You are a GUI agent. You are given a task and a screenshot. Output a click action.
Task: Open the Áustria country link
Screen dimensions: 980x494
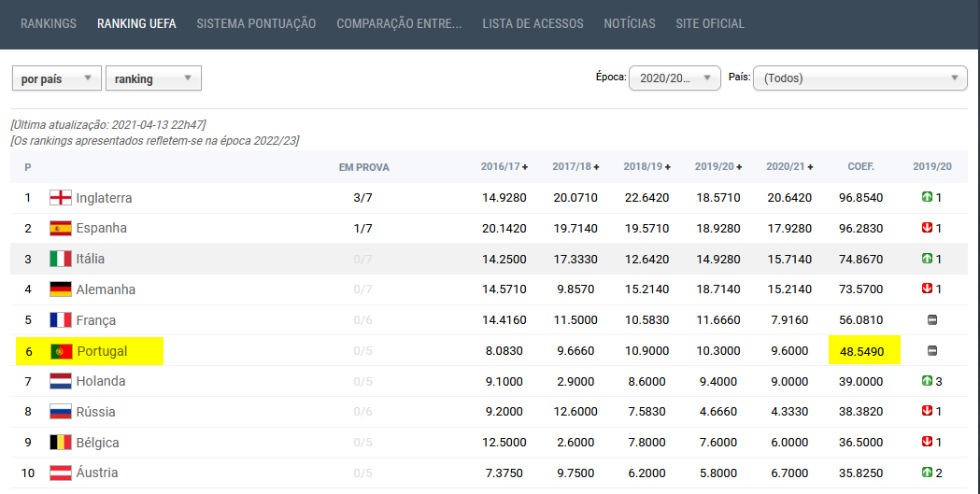pyautogui.click(x=97, y=473)
